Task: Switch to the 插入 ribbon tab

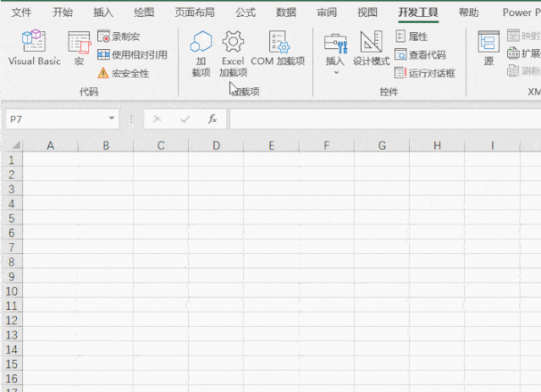Action: coord(103,13)
